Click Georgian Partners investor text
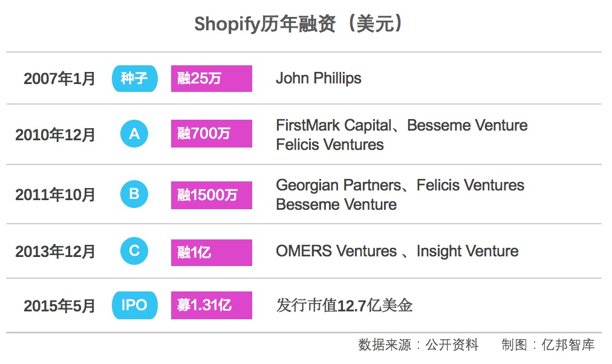Screen dimensions: 612x364 click(338, 185)
